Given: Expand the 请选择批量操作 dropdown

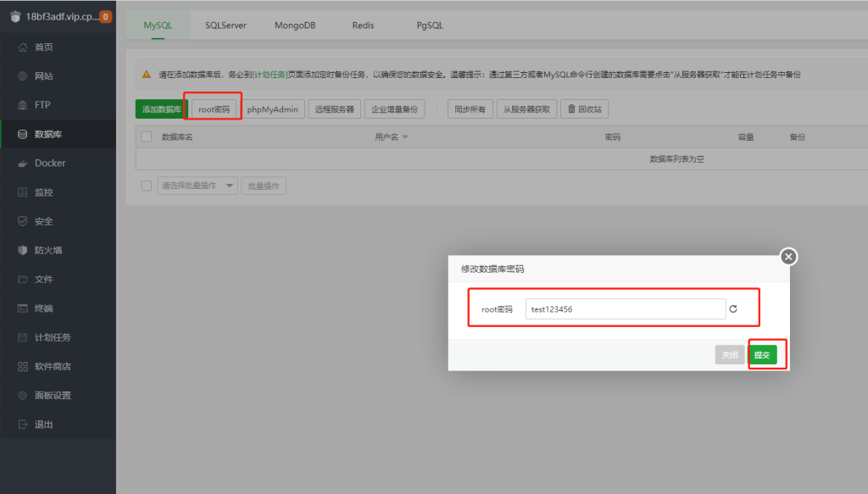Looking at the screenshot, I should 198,186.
